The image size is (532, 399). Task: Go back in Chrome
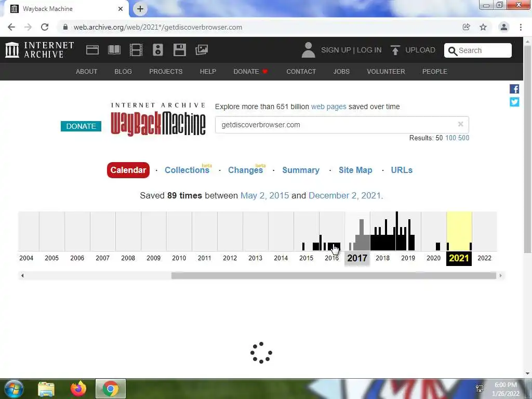pyautogui.click(x=11, y=27)
